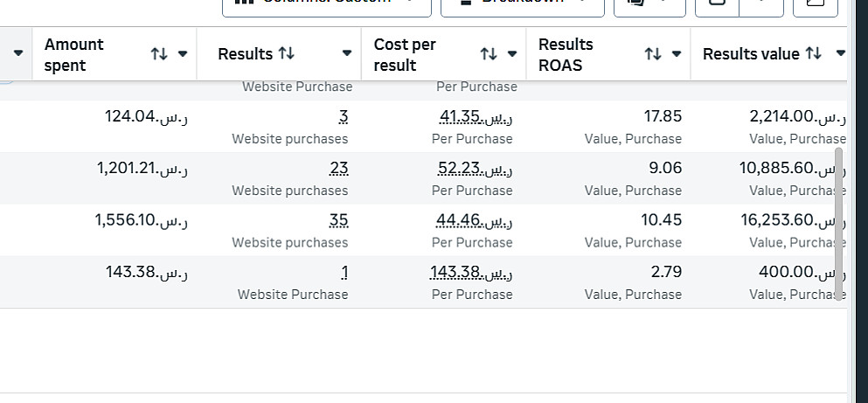
Task: Click the 35 website purchases result link
Action: (x=339, y=220)
